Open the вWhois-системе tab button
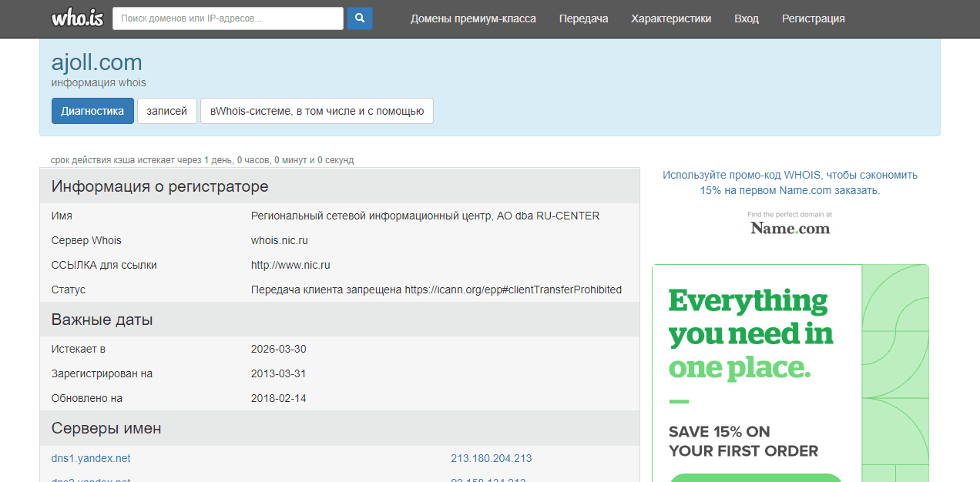 (x=317, y=111)
